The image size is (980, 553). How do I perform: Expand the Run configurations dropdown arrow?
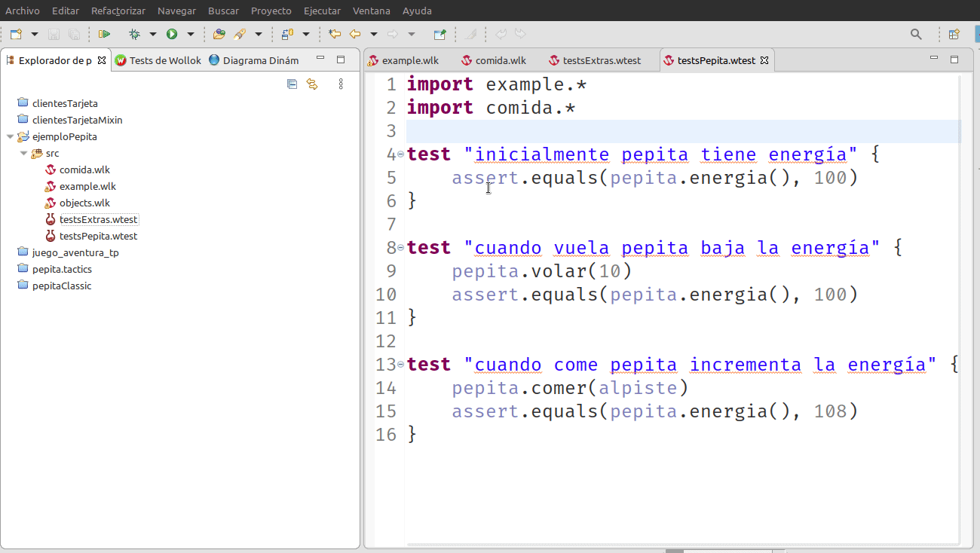click(191, 34)
